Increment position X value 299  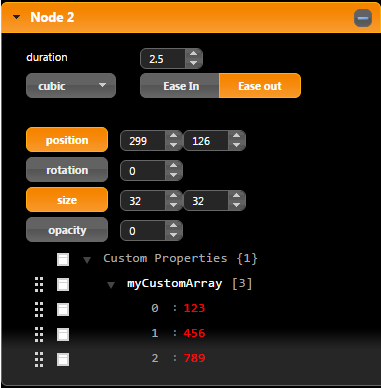(x=173, y=136)
